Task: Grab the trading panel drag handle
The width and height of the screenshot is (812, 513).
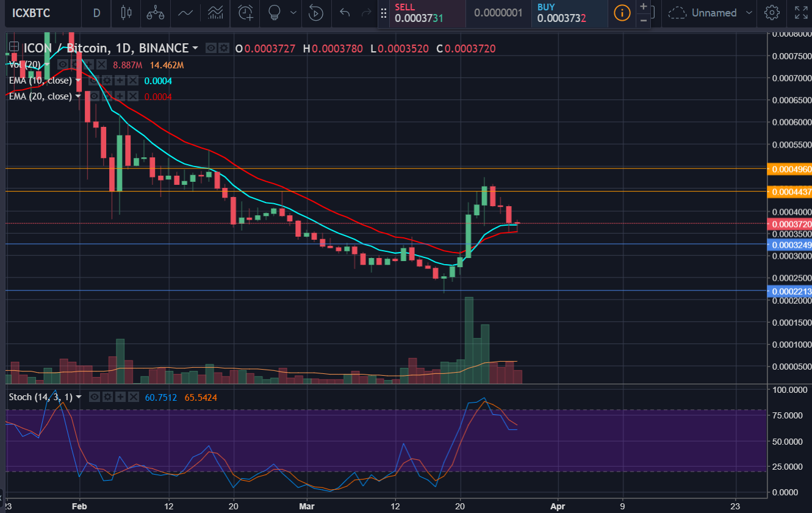Action: [x=384, y=13]
